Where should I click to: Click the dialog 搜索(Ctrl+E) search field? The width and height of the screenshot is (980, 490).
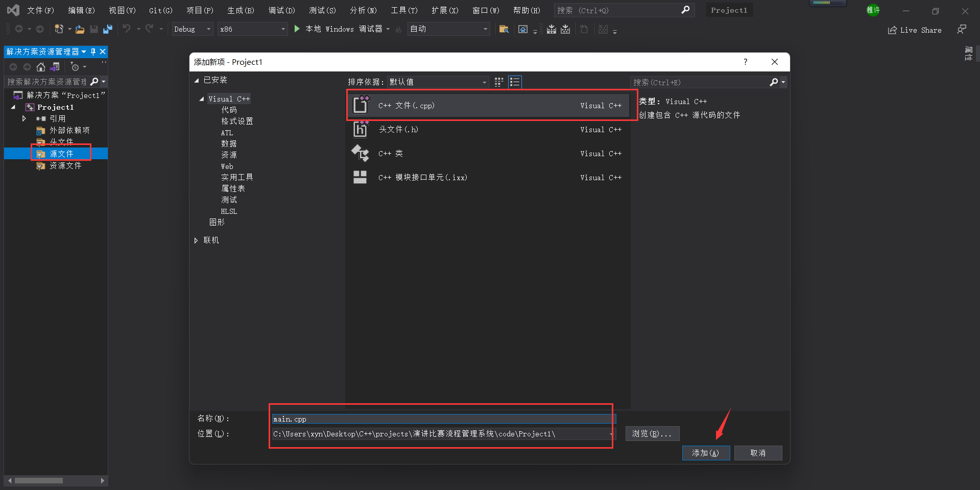pyautogui.click(x=701, y=82)
